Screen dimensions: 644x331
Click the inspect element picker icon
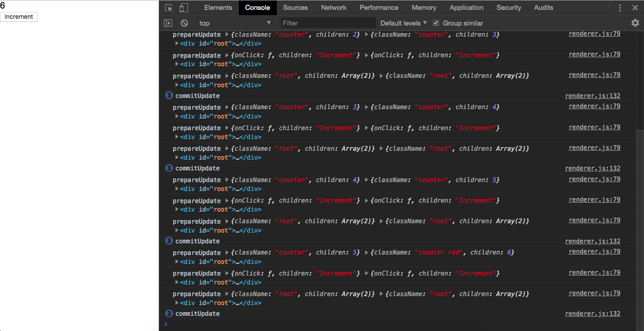point(169,8)
